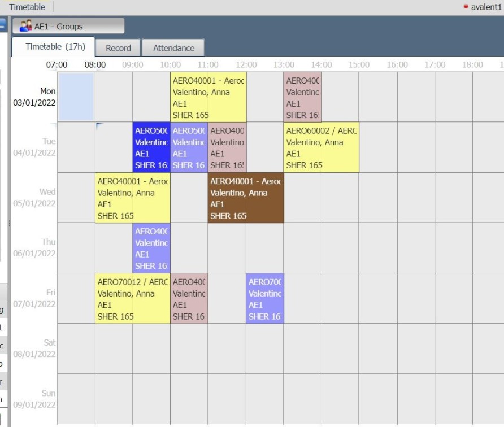Open Tuesday's yellow AERO60002 session
Screen dimensions: 504x427
(x=320, y=147)
